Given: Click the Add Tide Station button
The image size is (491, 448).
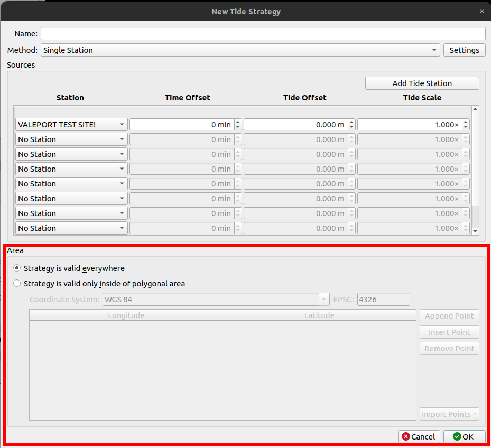Looking at the screenshot, I should pos(422,83).
